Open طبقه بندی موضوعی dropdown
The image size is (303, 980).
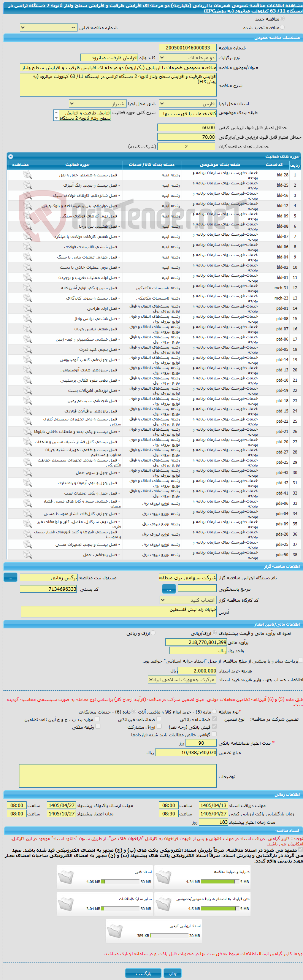tap(188, 113)
